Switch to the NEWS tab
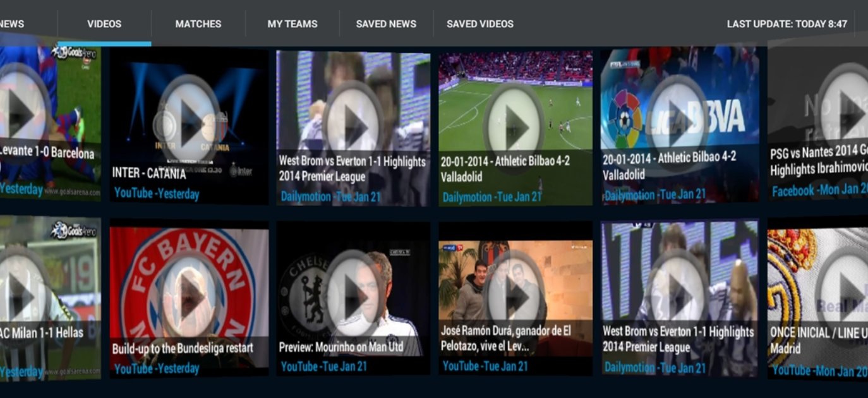Screen dimensions: 868x398 12,24
